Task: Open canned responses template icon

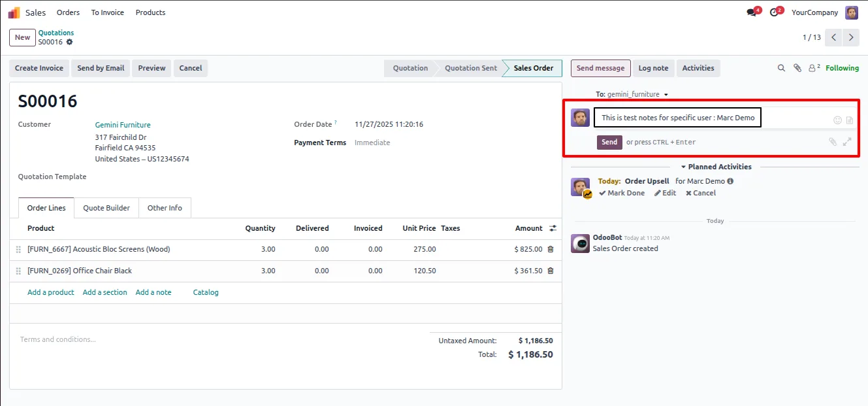Action: pos(850,120)
